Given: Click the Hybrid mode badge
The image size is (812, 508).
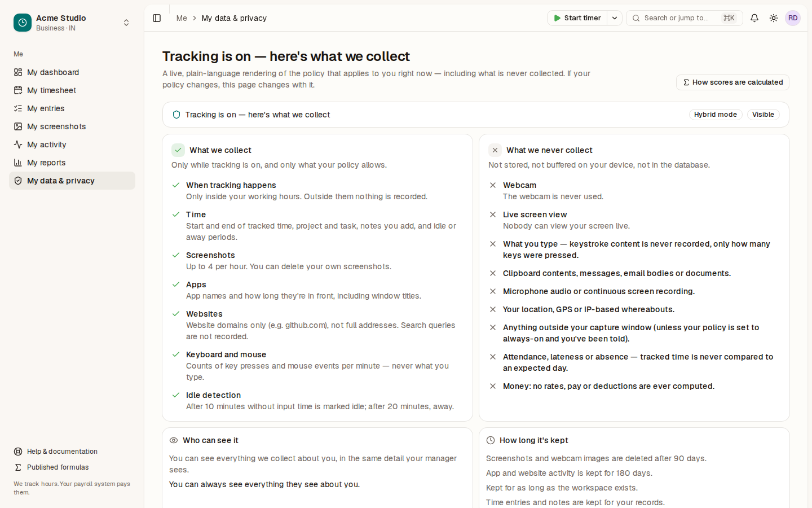Looking at the screenshot, I should click(716, 115).
